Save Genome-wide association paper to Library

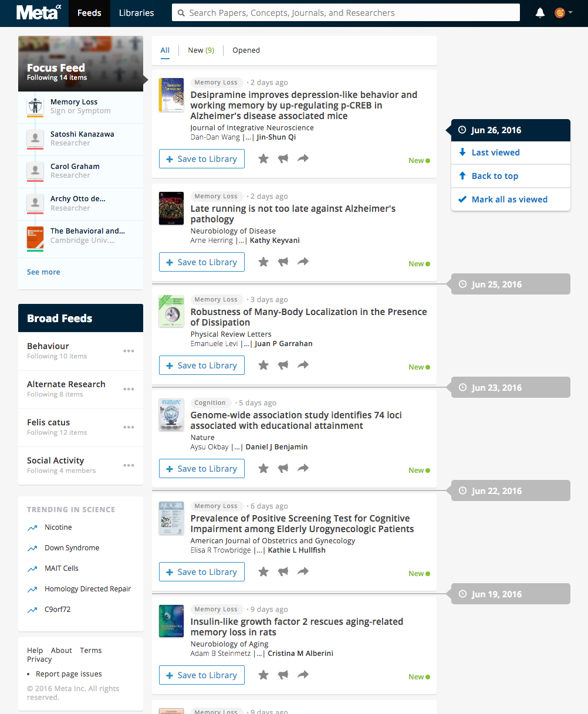[x=202, y=469]
